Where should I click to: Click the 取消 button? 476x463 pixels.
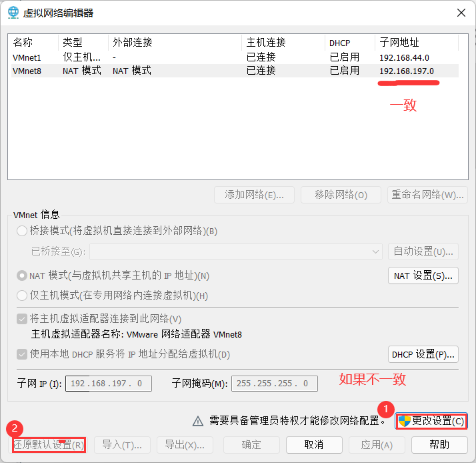314,445
